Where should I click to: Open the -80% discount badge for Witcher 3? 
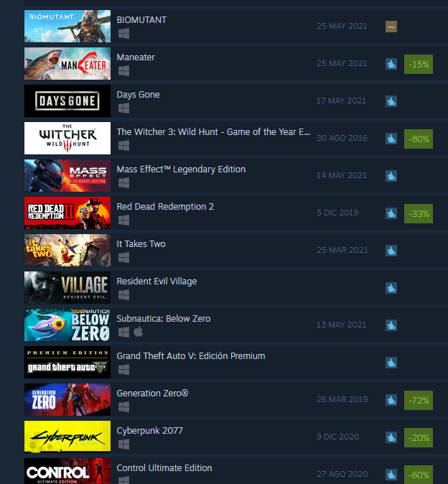coord(419,139)
